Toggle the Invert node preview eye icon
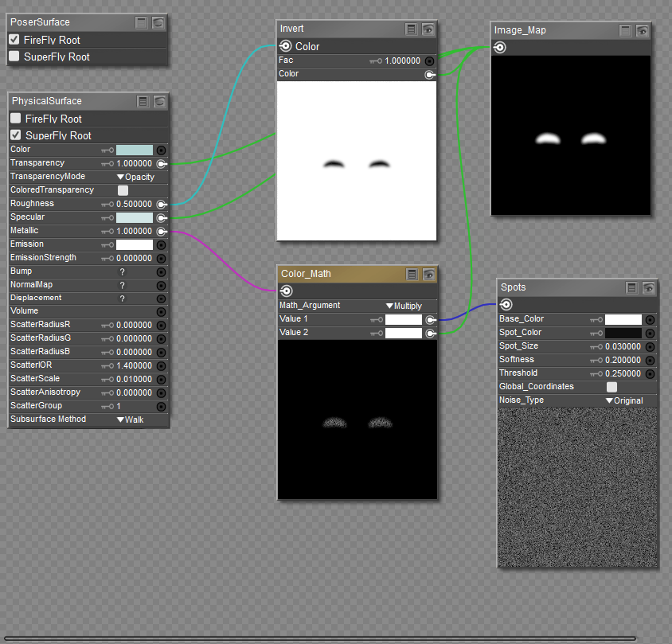 pyautogui.click(x=428, y=29)
